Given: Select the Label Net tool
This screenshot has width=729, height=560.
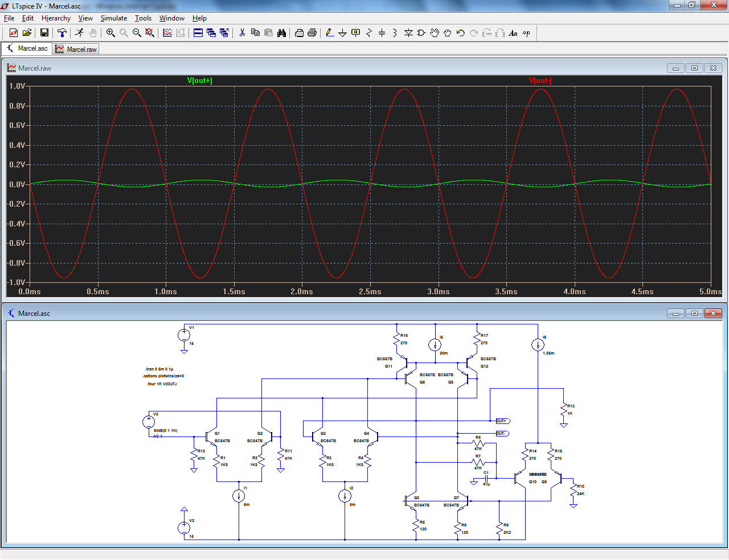Looking at the screenshot, I should click(356, 33).
